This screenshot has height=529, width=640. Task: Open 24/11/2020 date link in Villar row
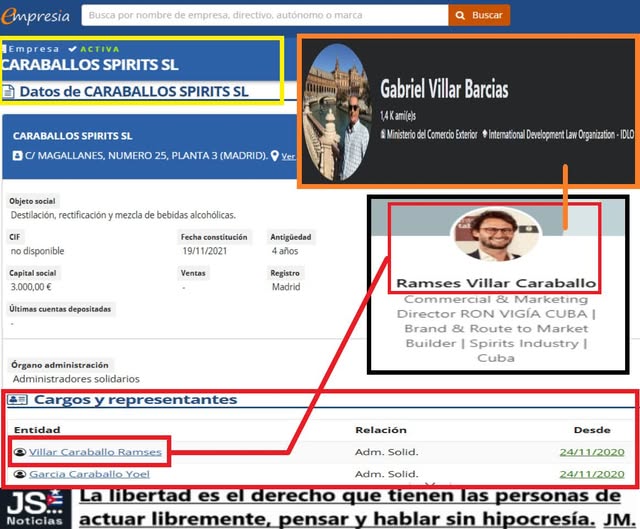tap(592, 452)
